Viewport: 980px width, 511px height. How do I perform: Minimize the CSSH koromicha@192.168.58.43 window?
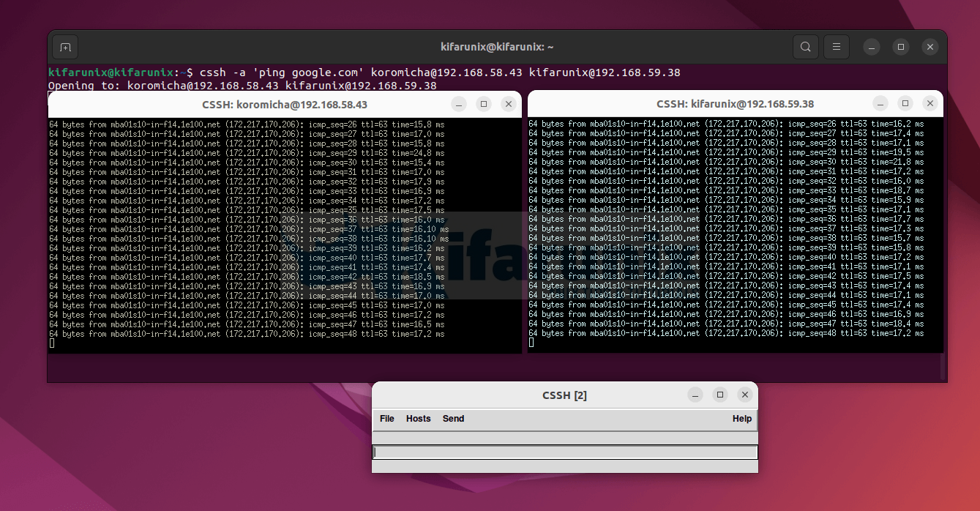pos(459,105)
